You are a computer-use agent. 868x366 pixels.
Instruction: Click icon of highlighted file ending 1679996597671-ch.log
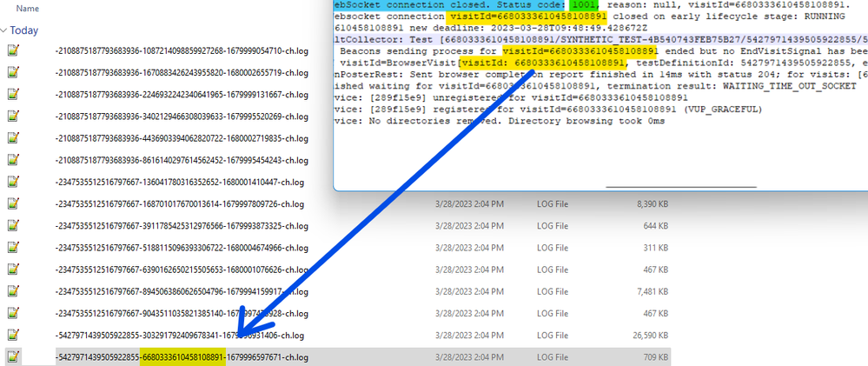(13, 356)
